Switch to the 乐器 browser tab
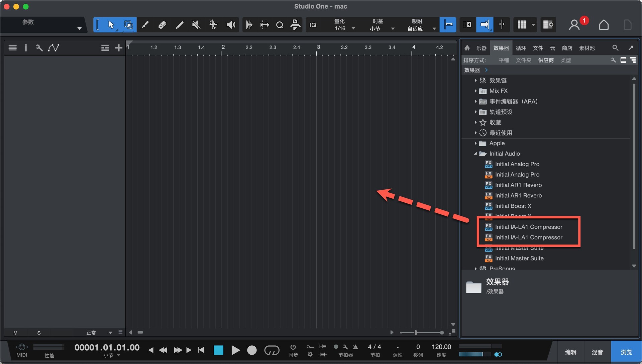642x364 pixels. click(481, 48)
